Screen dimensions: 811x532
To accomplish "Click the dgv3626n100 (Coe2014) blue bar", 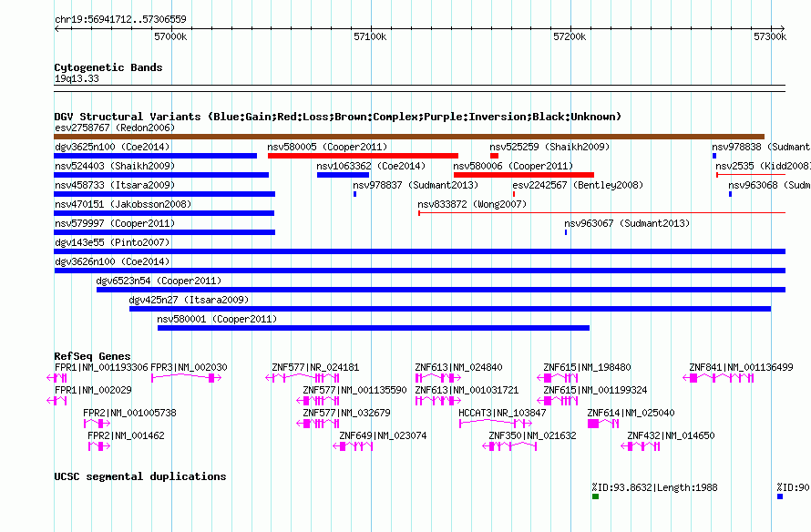I will 420,271.
